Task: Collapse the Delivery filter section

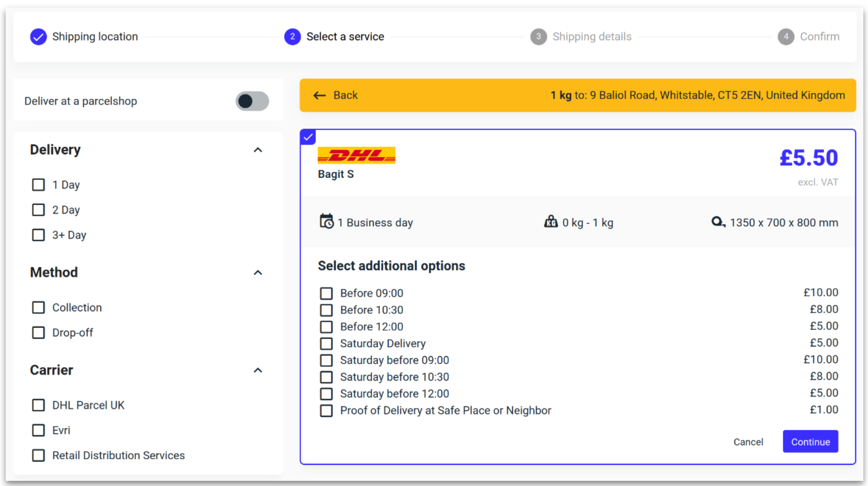Action: coord(258,150)
